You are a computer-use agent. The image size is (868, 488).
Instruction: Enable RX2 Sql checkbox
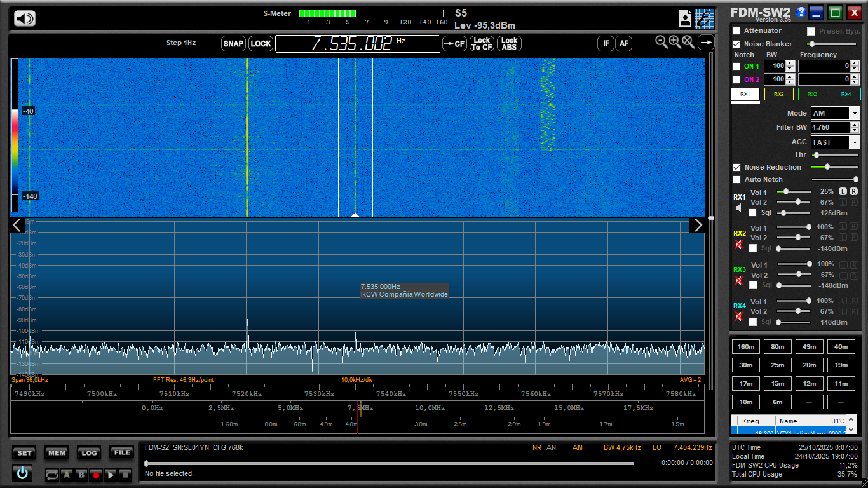[753, 248]
